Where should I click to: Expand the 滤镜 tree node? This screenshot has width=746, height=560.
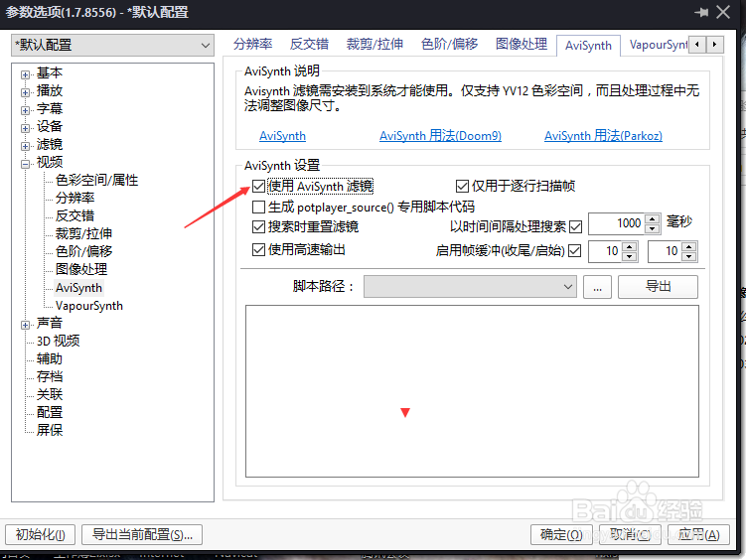click(x=25, y=146)
